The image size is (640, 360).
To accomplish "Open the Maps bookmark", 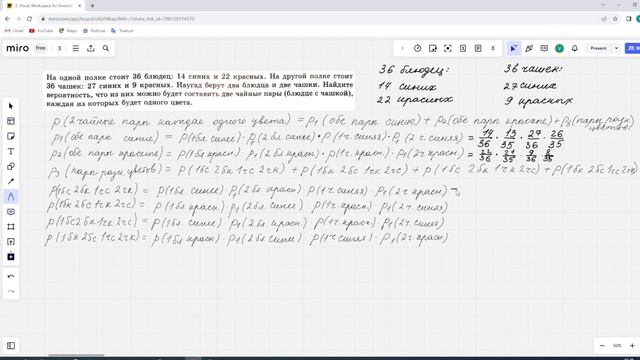I will click(68, 31).
